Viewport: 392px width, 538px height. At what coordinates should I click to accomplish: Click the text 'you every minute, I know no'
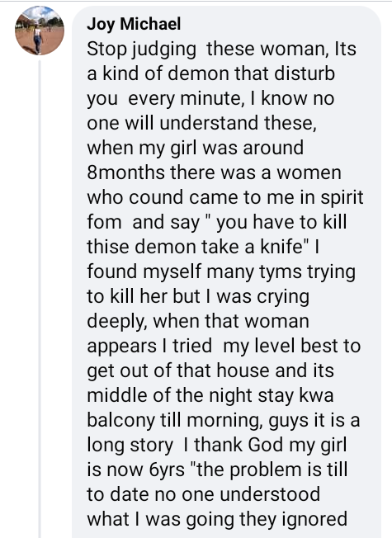click(210, 99)
